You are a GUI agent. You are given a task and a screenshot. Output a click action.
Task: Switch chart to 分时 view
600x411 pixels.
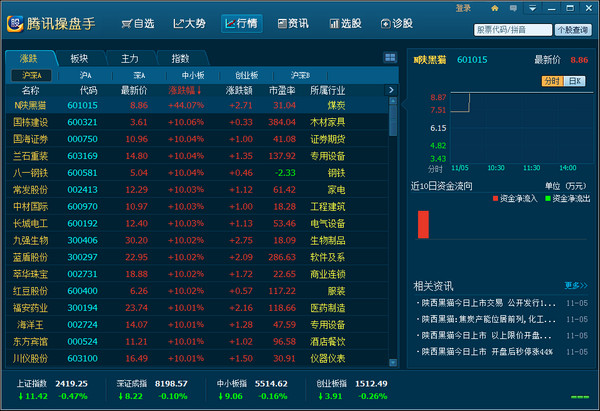(x=552, y=81)
